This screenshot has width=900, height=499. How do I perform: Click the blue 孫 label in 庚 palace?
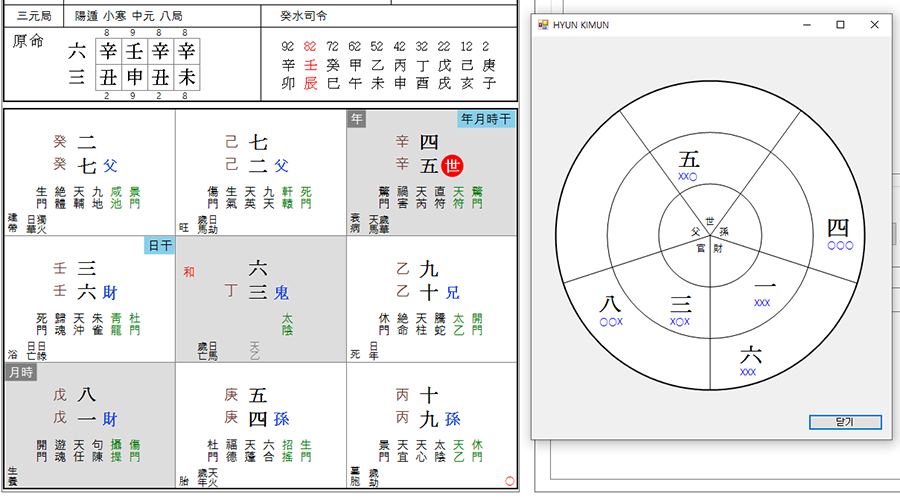tap(281, 419)
